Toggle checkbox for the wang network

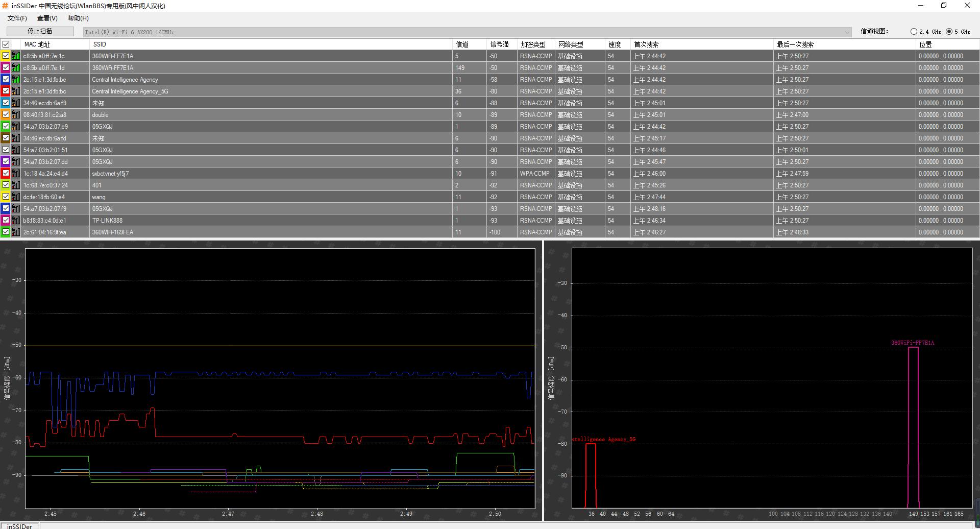coord(6,197)
